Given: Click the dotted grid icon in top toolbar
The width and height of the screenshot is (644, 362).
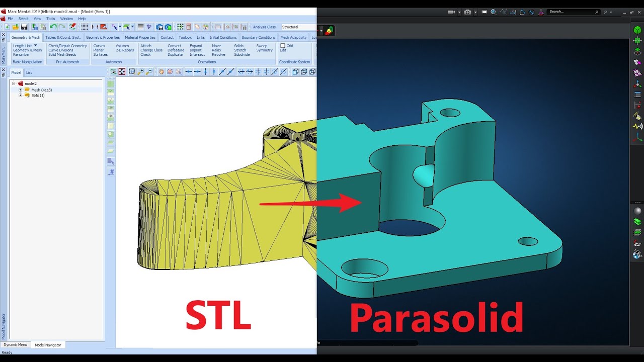Looking at the screenshot, I should coord(85,27).
